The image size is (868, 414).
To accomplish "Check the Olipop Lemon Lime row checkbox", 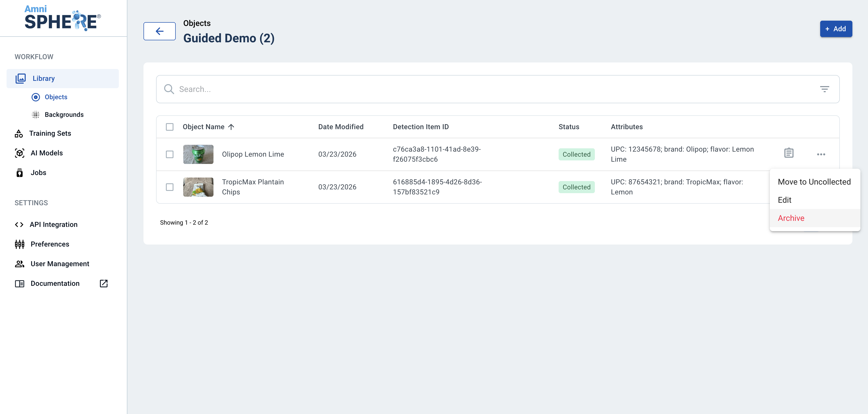I will (x=169, y=154).
